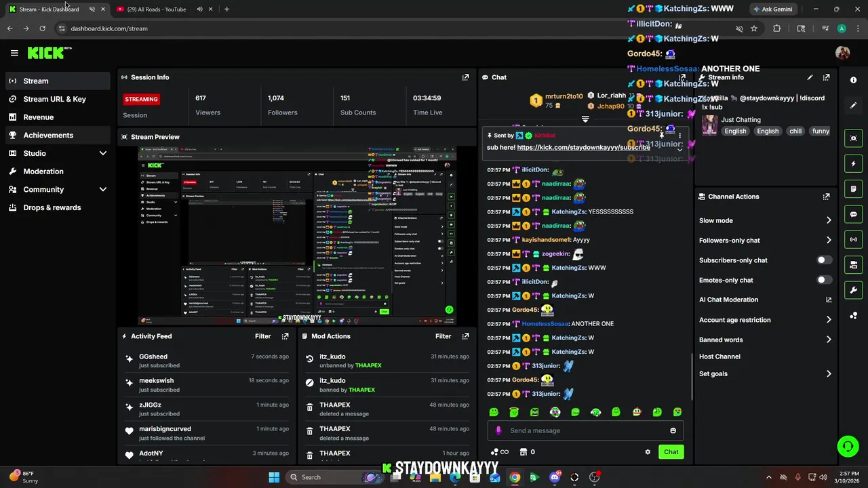Toggle the channel actions widget in the right sidebar
Viewport: 868px width, 488px height.
tap(853, 264)
